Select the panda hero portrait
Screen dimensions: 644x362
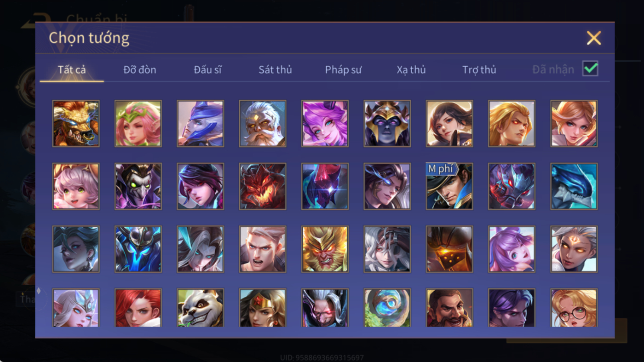[200, 307]
